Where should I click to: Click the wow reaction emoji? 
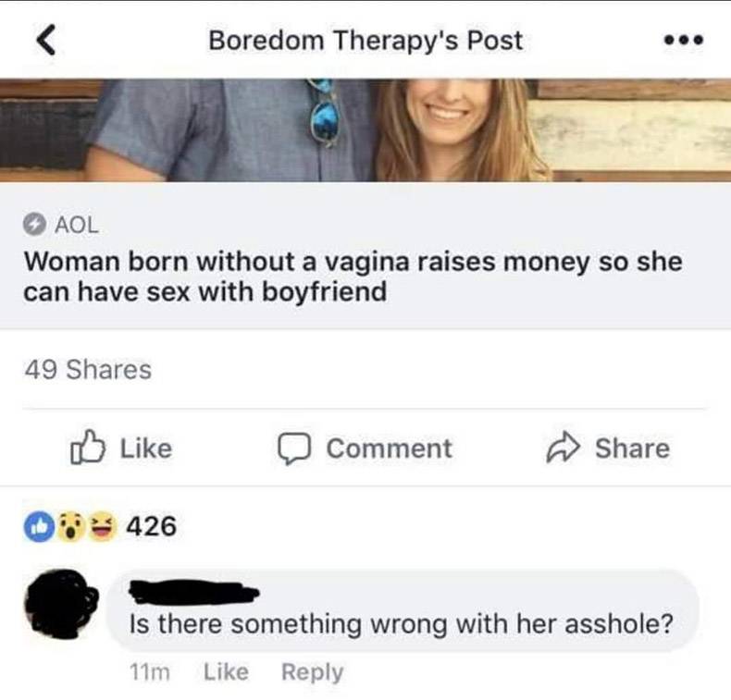coord(71,527)
